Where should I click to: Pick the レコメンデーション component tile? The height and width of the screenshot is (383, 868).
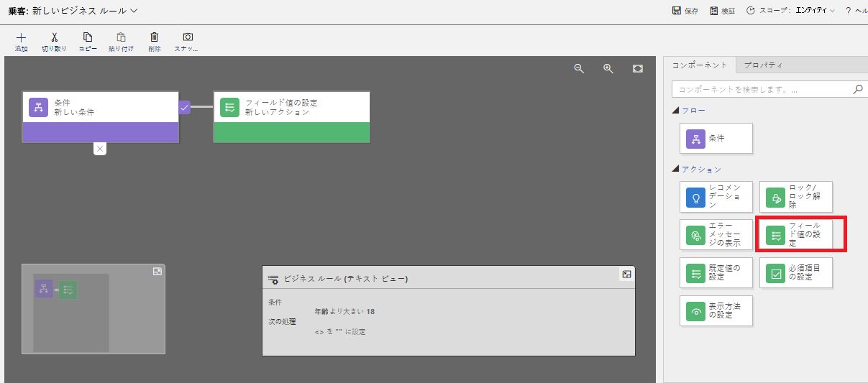pyautogui.click(x=716, y=196)
